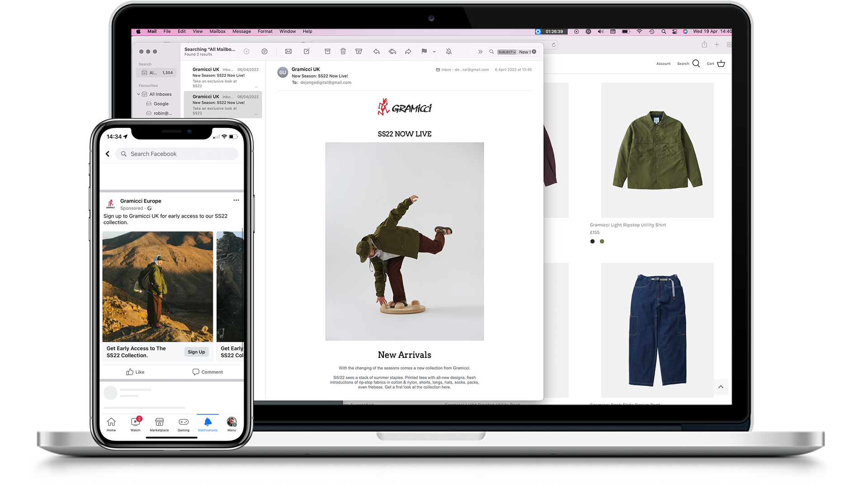Image resolution: width=868 pixels, height=484 pixels.
Task: Open the Mailbox menu
Action: [x=217, y=32]
